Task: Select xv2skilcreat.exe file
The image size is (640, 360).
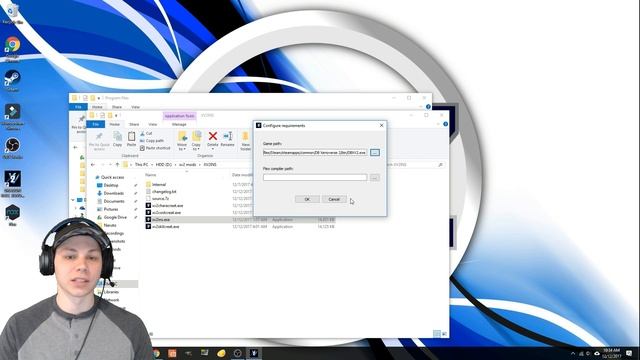Action: tap(165, 227)
